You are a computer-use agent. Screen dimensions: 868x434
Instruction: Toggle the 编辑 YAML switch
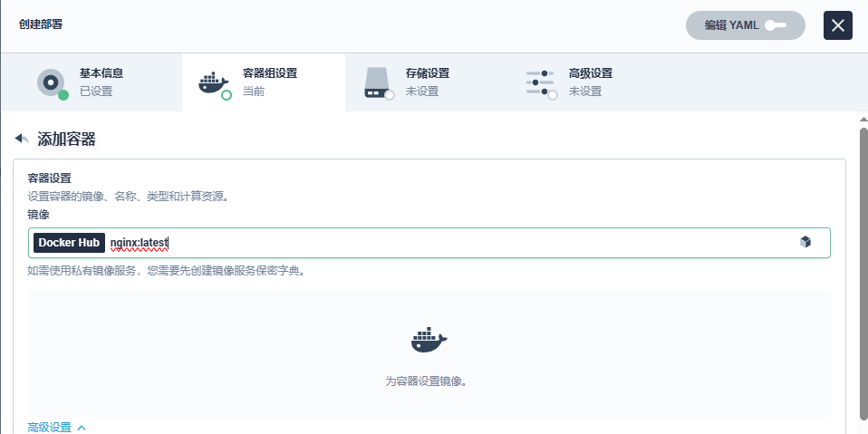(745, 25)
